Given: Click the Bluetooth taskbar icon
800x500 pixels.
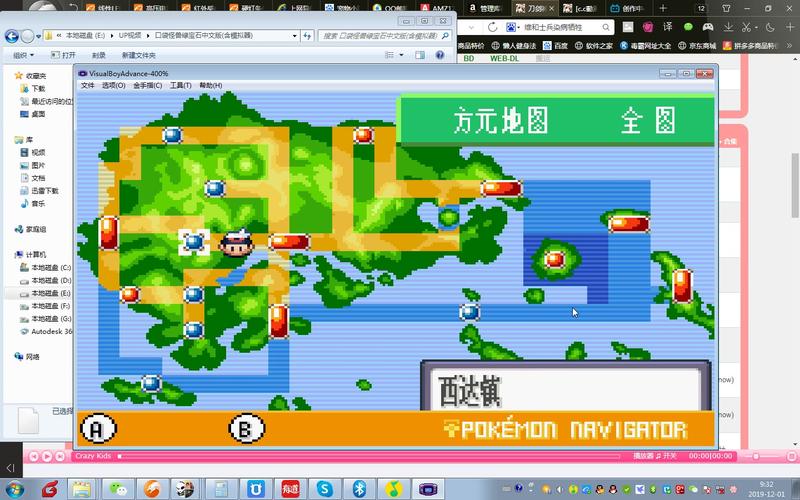Looking at the screenshot, I should [359, 489].
